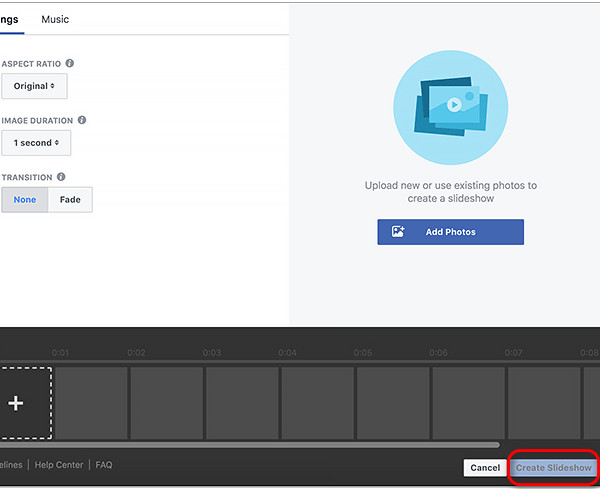Screen dimensions: 600x489
Task: Switch to the Music tab
Action: click(55, 20)
